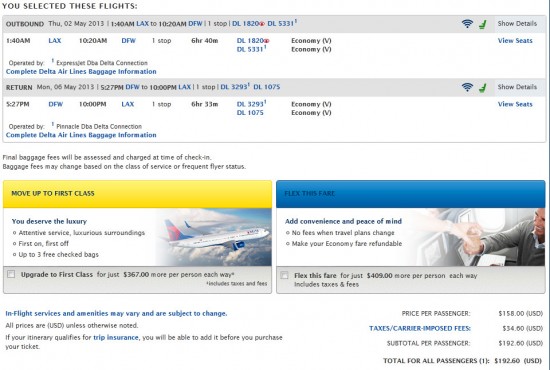Click red overnight indicator next to DL 1820 header
Viewport: 550px width, 370px height.
(262, 24)
